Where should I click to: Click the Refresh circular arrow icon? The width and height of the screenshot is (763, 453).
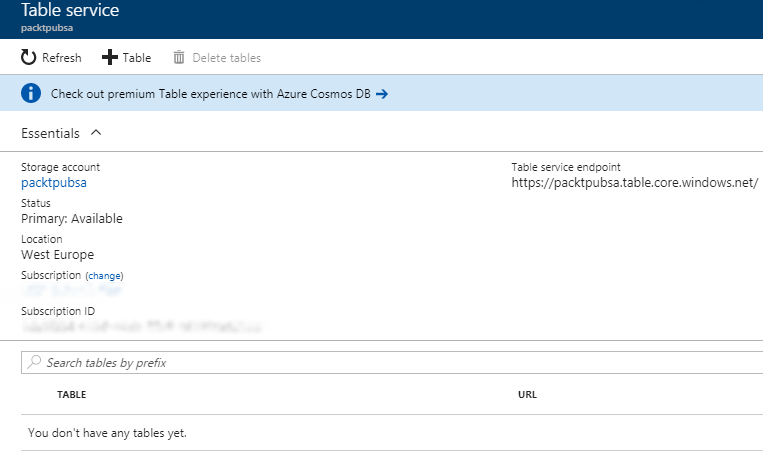[x=29, y=58]
